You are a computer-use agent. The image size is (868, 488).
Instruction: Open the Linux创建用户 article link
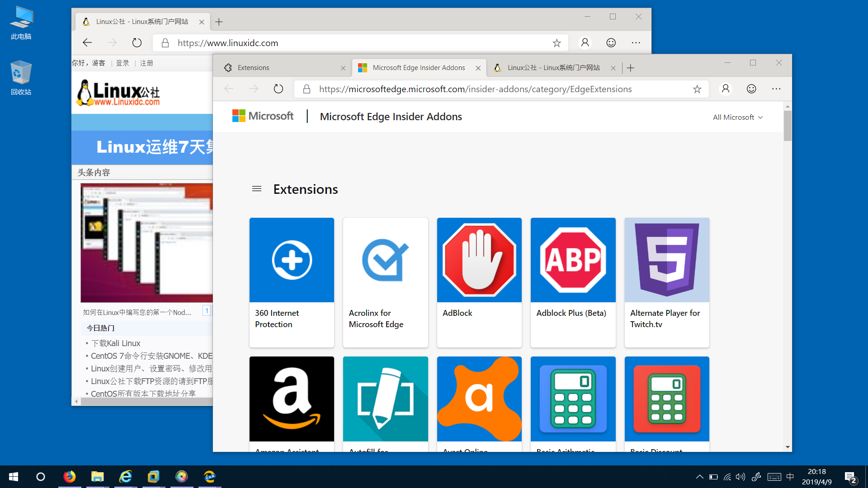click(151, 369)
